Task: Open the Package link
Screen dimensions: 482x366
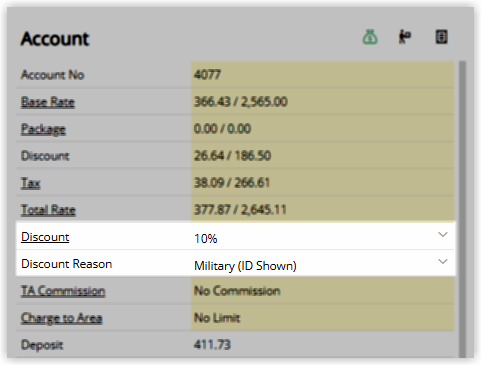Action: click(43, 129)
